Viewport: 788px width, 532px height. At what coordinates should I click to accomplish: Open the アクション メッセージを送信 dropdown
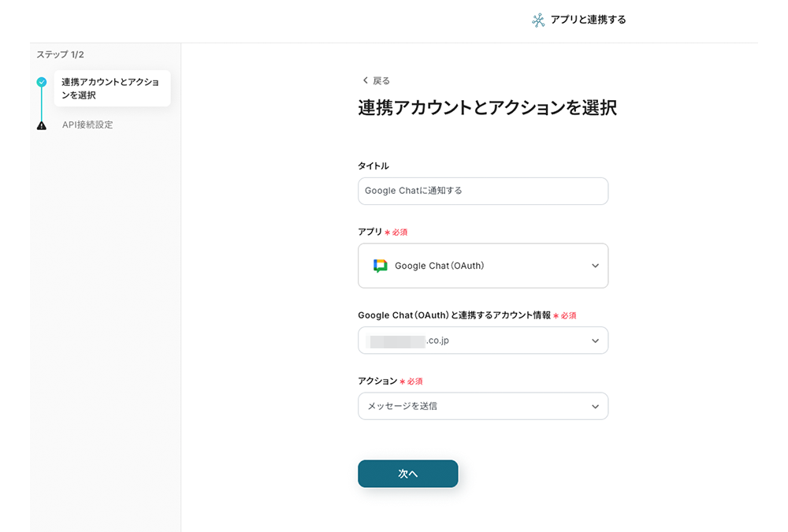pyautogui.click(x=483, y=407)
